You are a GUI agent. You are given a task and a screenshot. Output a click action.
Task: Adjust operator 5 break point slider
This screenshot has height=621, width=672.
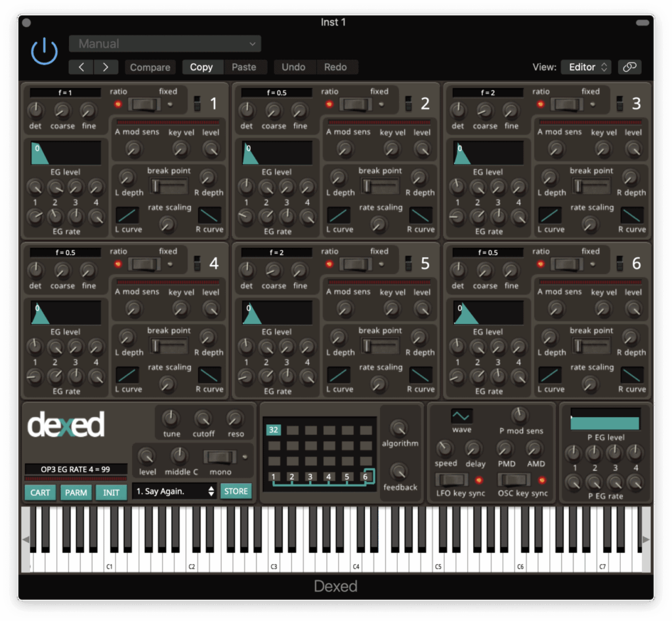[380, 346]
